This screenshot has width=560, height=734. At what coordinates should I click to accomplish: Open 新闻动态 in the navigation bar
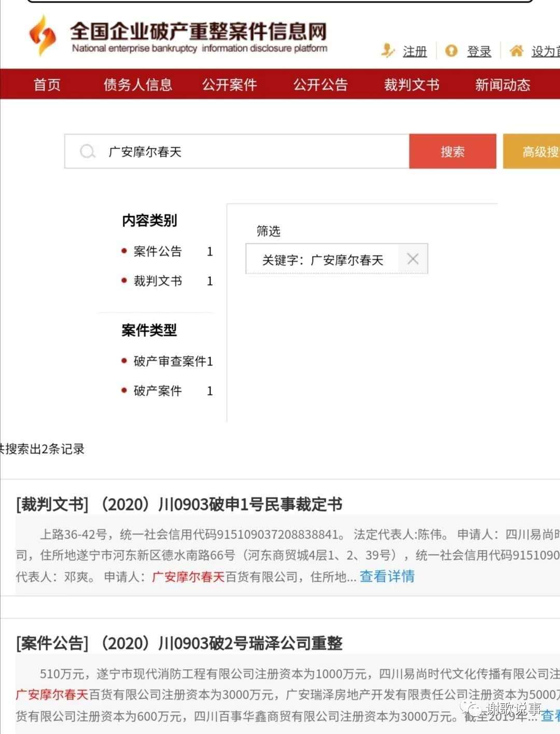(x=502, y=84)
